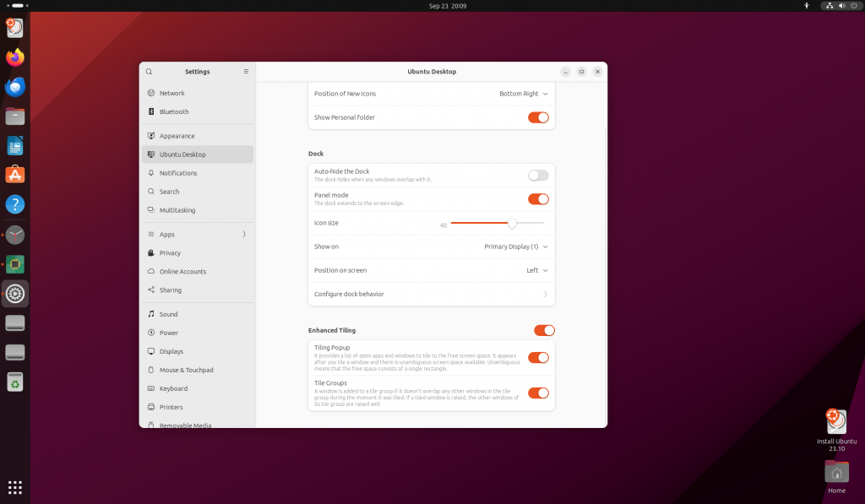Screen dimensions: 865x504
Task: Click the search magnifier in Settings
Action: (x=150, y=71)
